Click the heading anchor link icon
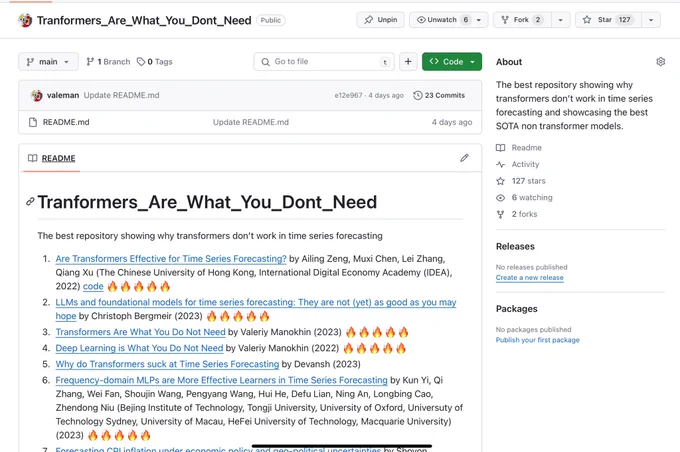This screenshot has height=452, width=680. (x=30, y=202)
